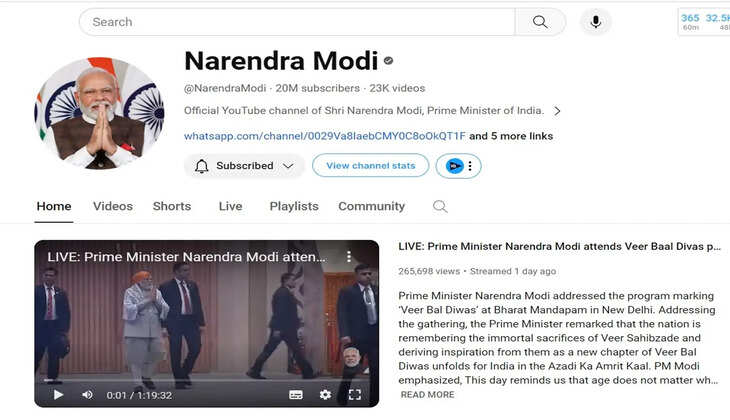730x420 pixels.
Task: Click the video progress bar
Action: 207,380
